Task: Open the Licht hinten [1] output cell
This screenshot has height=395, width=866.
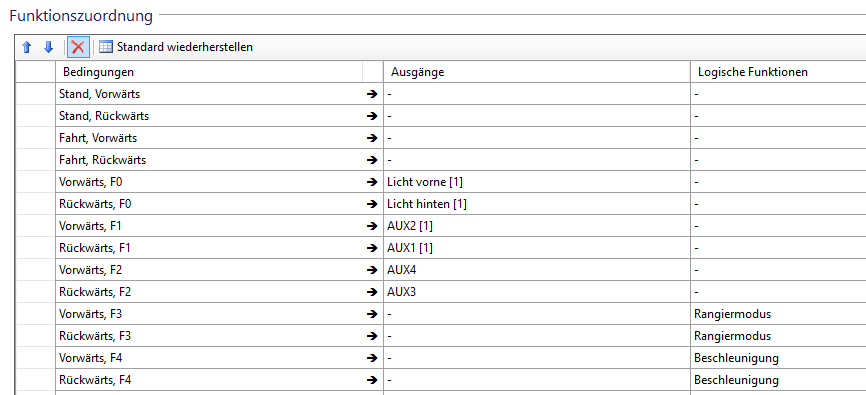Action: (537, 204)
